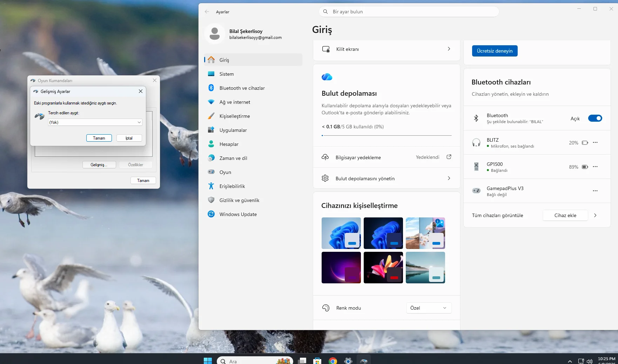The width and height of the screenshot is (618, 364).
Task: Open BLITZ device more options menu
Action: (595, 142)
